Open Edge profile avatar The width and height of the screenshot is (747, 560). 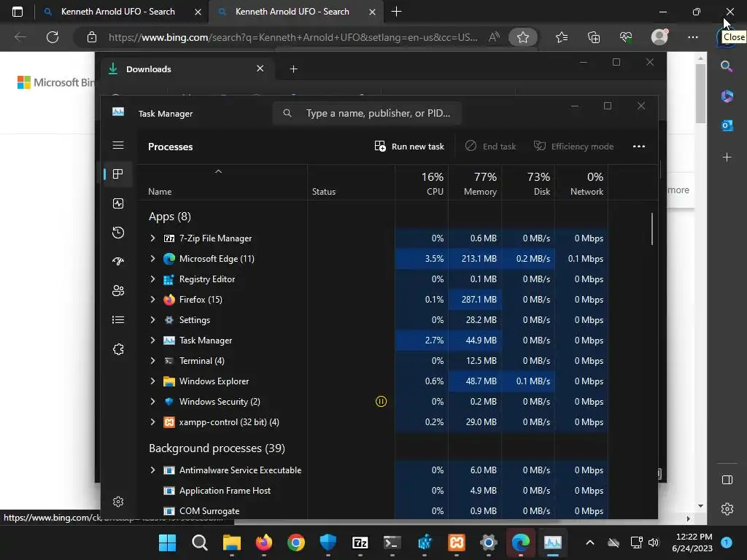click(x=659, y=36)
